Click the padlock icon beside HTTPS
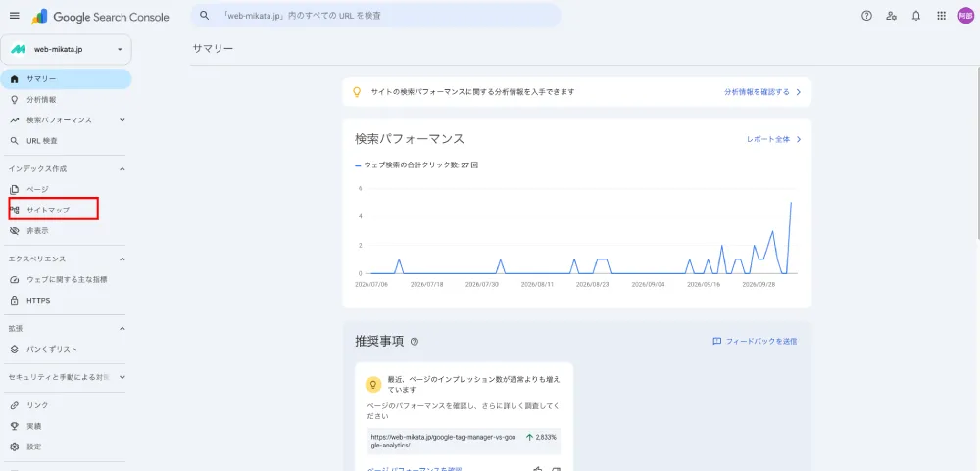Image resolution: width=980 pixels, height=471 pixels. tap(15, 301)
